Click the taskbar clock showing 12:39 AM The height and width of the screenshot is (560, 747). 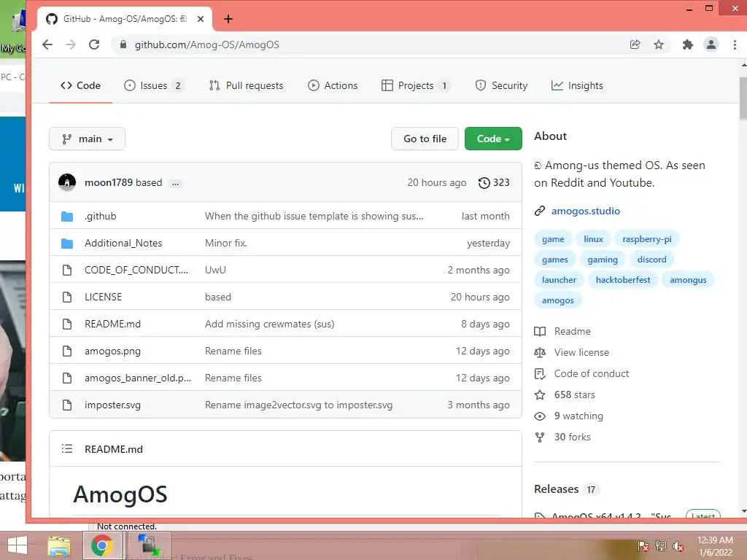point(715,546)
